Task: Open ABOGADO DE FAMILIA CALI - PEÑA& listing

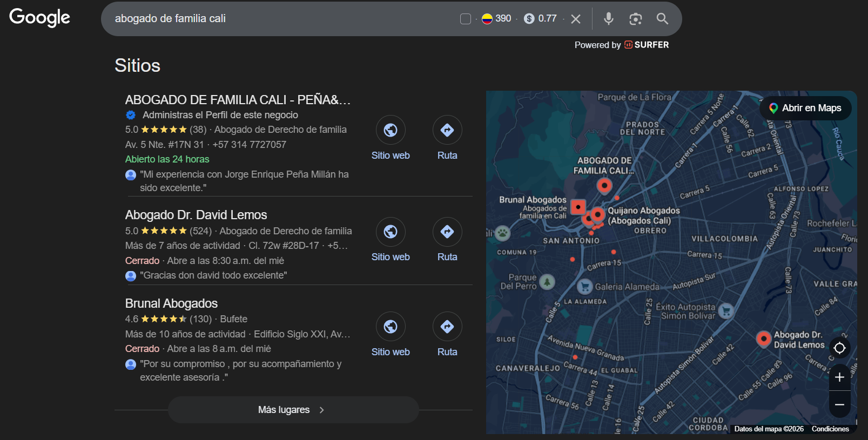Action: coord(238,100)
